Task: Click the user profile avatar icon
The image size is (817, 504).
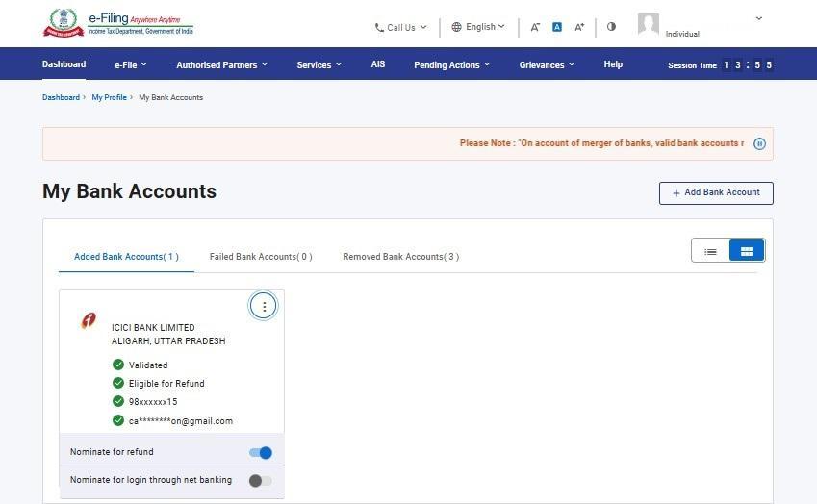Action: (x=649, y=25)
